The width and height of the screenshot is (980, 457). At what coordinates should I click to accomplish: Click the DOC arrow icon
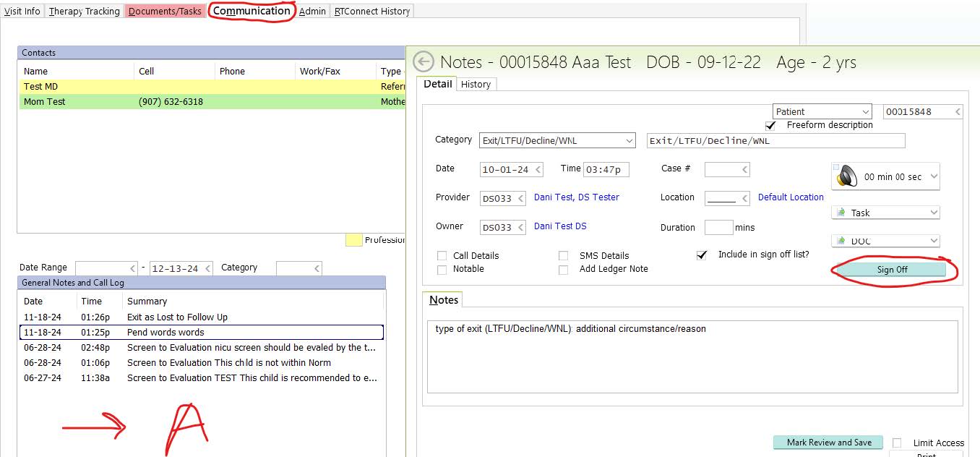pyautogui.click(x=841, y=241)
